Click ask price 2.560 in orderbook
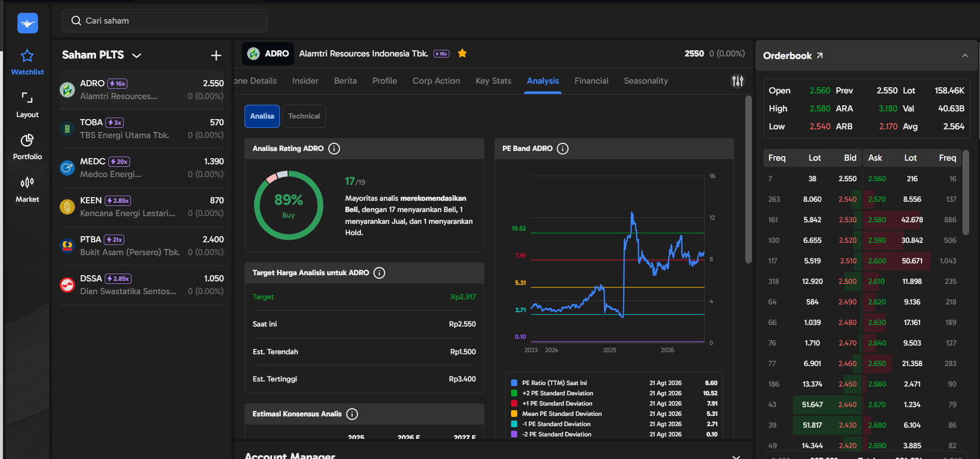This screenshot has width=980, height=459. [x=877, y=179]
